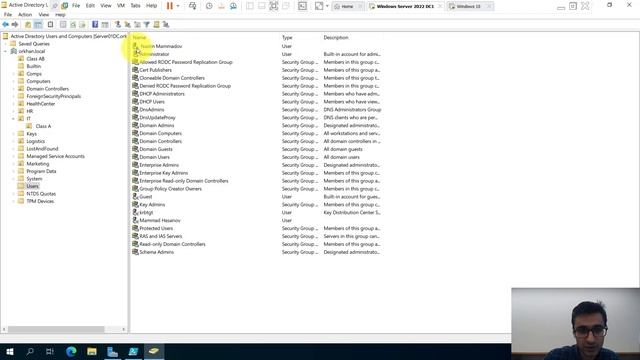Collapse the IT organizational unit
Image resolution: width=640 pixels, height=360 pixels.
(x=13, y=119)
